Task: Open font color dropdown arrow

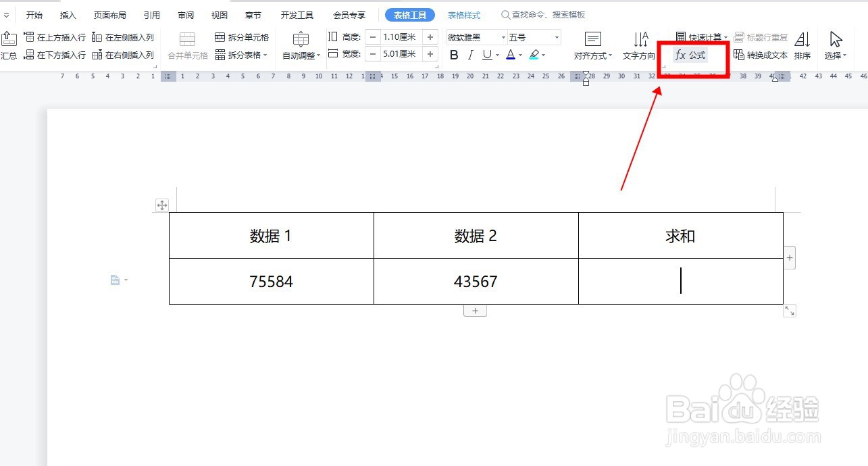Action: point(521,55)
